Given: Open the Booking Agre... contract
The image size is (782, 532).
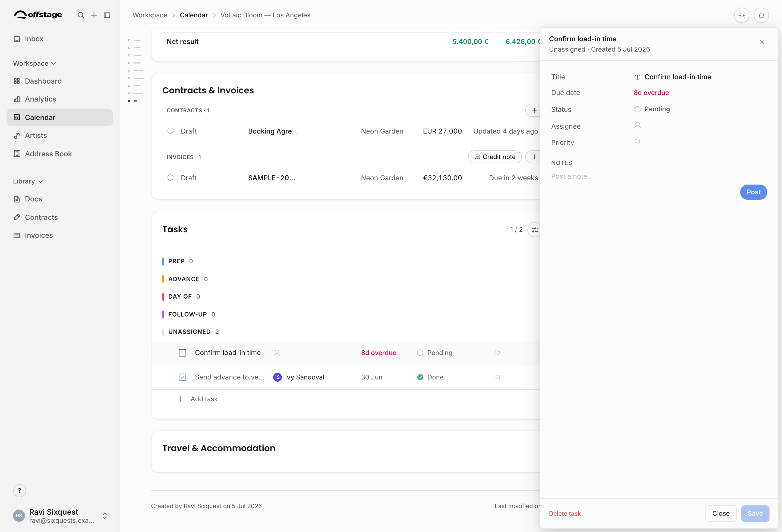Looking at the screenshot, I should [x=273, y=131].
